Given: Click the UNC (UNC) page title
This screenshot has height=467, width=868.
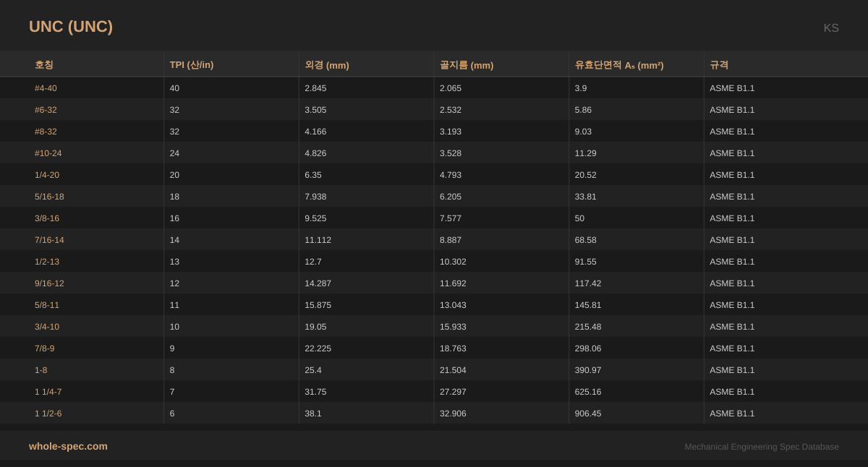Looking at the screenshot, I should [71, 27].
